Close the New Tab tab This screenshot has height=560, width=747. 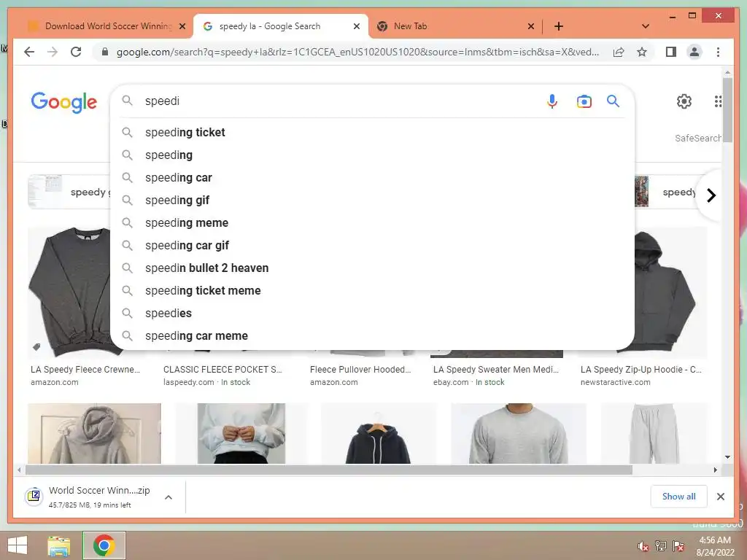[531, 26]
